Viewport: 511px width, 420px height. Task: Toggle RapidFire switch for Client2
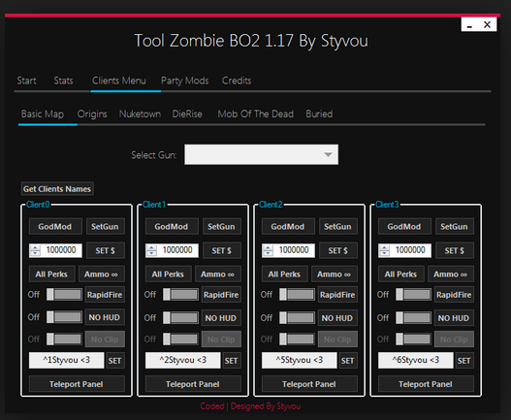tap(297, 295)
